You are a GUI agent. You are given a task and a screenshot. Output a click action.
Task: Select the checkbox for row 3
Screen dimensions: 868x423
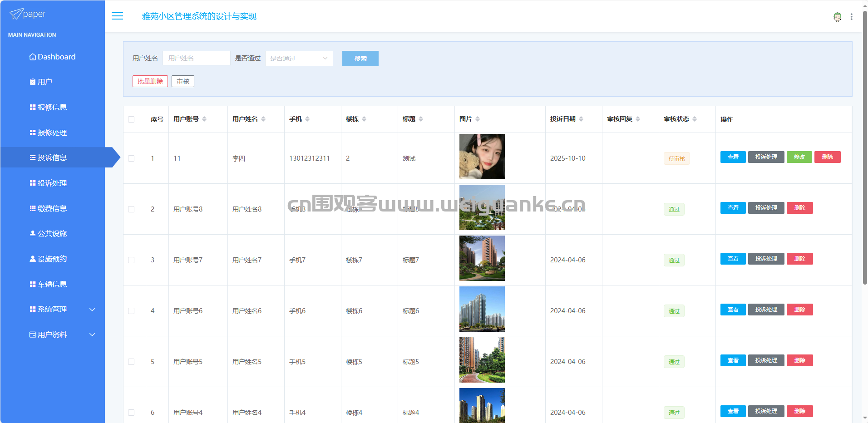pos(131,260)
